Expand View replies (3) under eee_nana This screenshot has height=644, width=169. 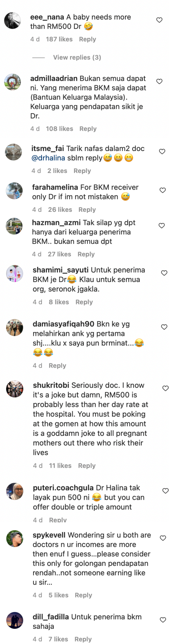[77, 57]
